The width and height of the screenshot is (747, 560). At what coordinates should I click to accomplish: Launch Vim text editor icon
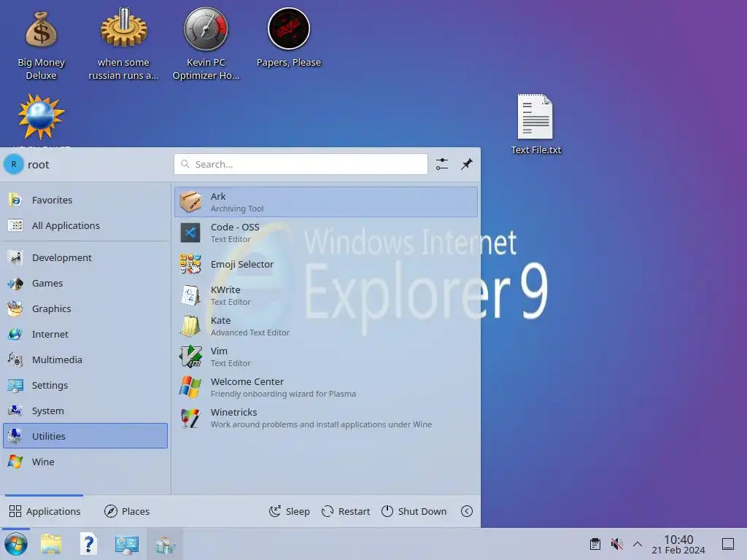tap(190, 357)
